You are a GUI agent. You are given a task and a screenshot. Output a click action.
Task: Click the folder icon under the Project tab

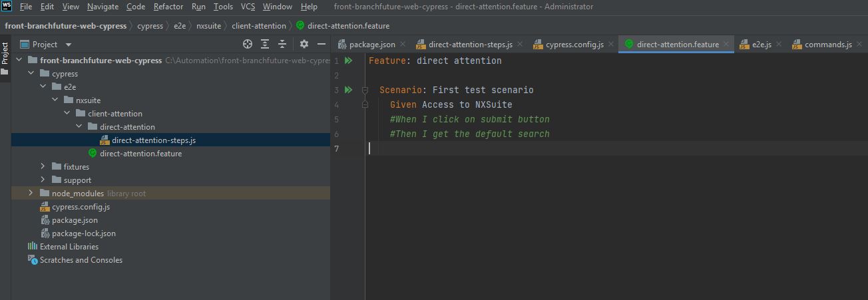pyautogui.click(x=5, y=71)
